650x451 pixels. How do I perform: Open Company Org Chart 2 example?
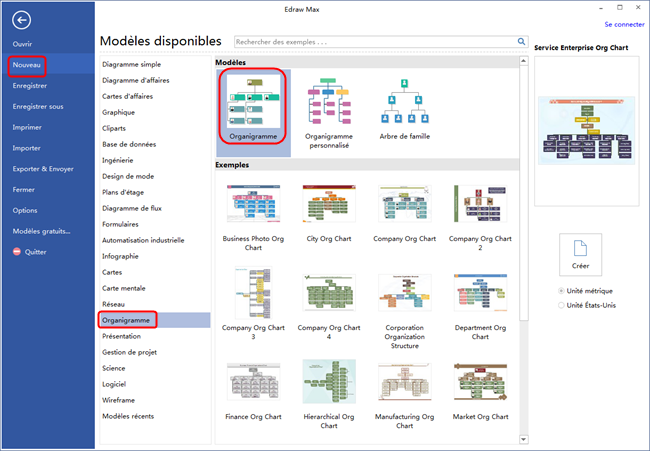click(x=480, y=204)
